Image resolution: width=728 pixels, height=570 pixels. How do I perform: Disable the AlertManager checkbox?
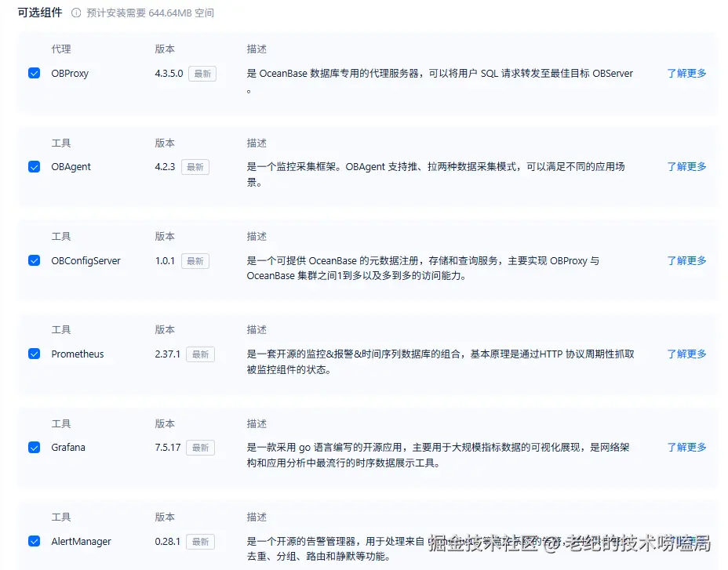point(34,541)
